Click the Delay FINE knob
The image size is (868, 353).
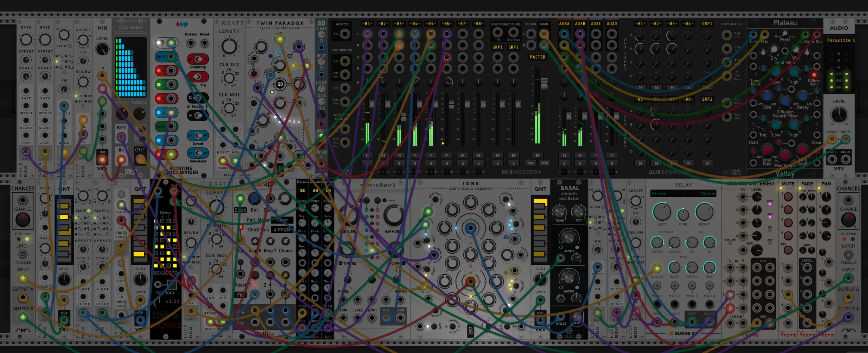[683, 215]
